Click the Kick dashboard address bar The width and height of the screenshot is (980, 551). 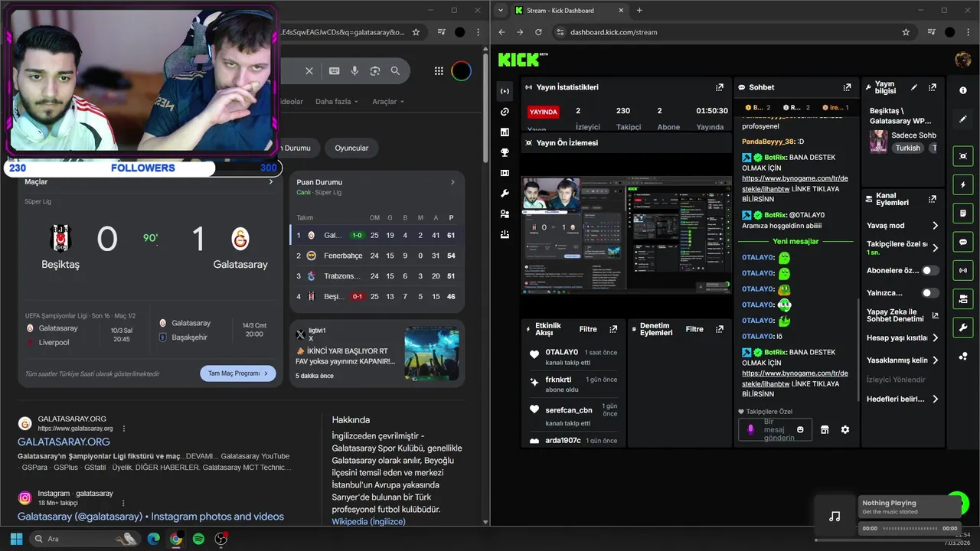(x=731, y=32)
